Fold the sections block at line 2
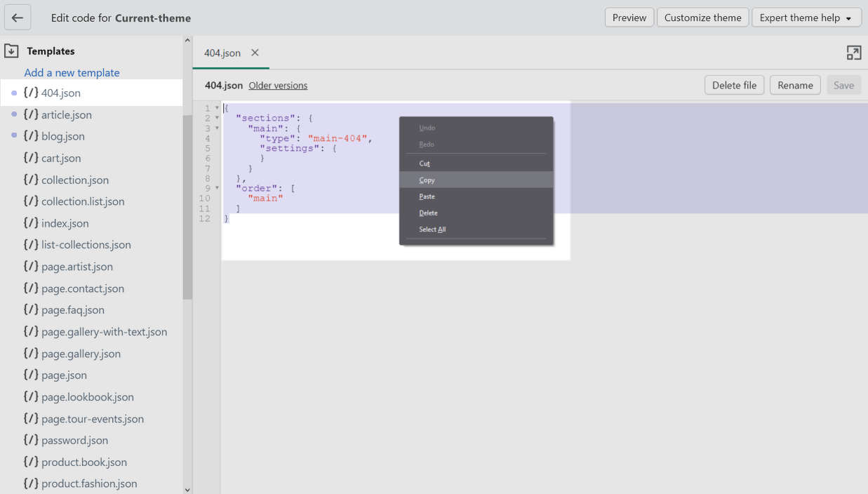Viewport: 868px width, 494px height. (217, 118)
